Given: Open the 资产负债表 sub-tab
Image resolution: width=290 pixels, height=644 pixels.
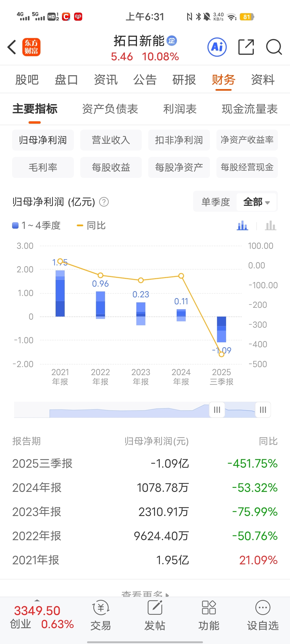Looking at the screenshot, I should 110,109.
